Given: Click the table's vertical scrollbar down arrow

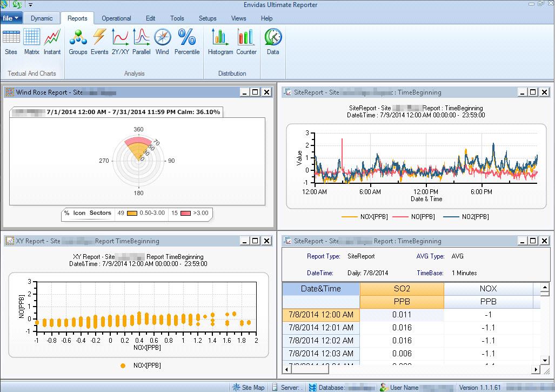Looking at the screenshot, I should point(545,360).
